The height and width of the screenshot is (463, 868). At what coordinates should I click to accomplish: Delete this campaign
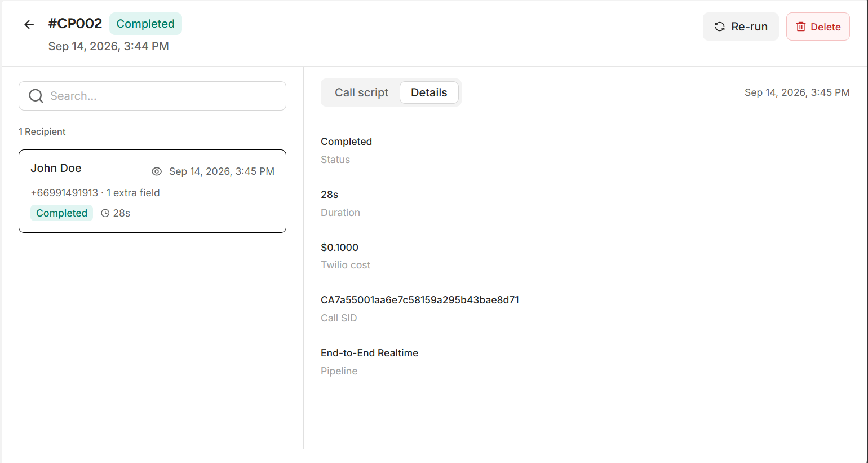tap(818, 27)
